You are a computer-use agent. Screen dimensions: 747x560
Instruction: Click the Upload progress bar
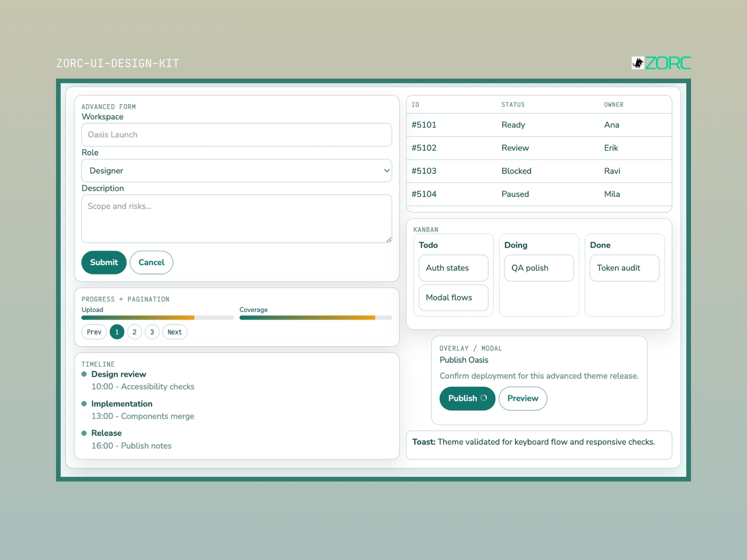coord(158,318)
